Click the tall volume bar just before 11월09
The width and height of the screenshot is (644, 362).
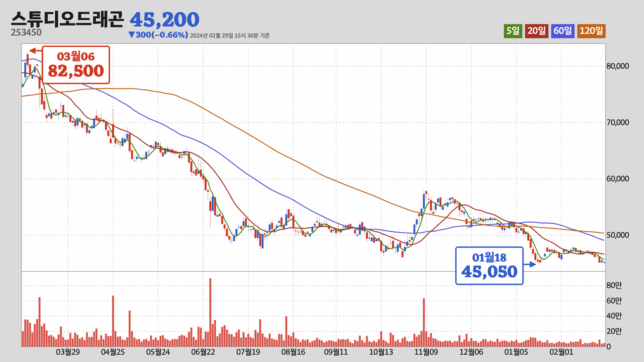point(424,322)
